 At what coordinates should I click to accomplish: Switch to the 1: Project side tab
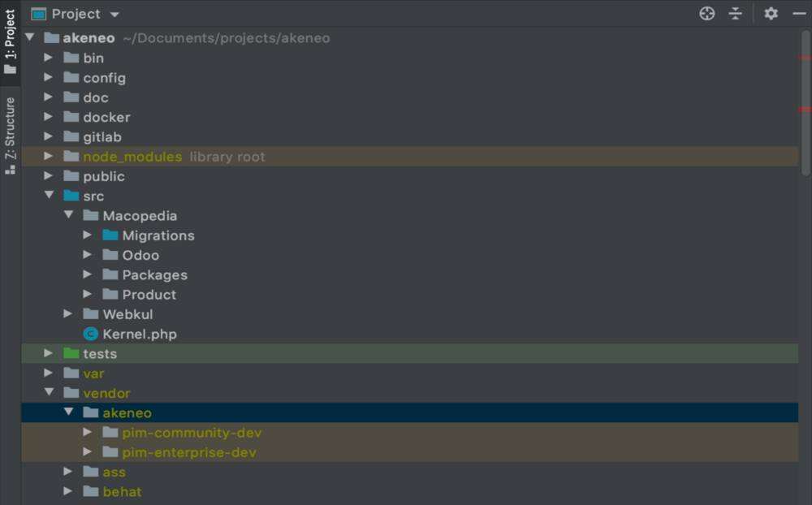10,41
